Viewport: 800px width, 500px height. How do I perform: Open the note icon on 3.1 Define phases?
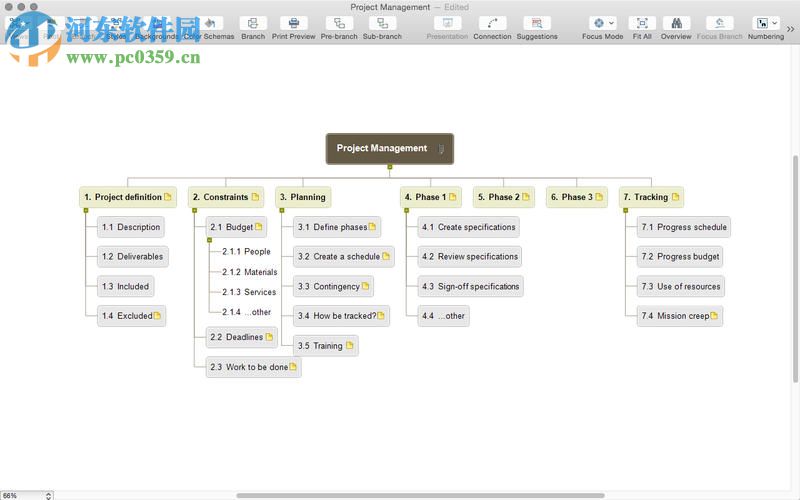point(372,227)
